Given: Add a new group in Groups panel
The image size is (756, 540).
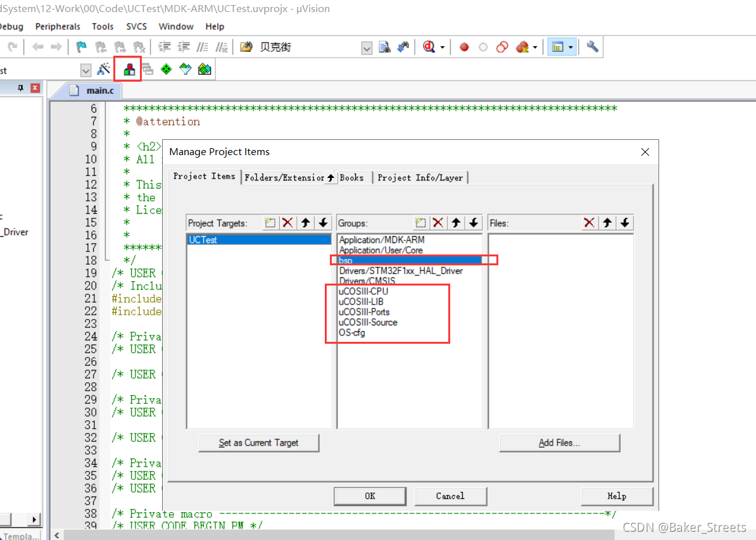Looking at the screenshot, I should tap(420, 223).
